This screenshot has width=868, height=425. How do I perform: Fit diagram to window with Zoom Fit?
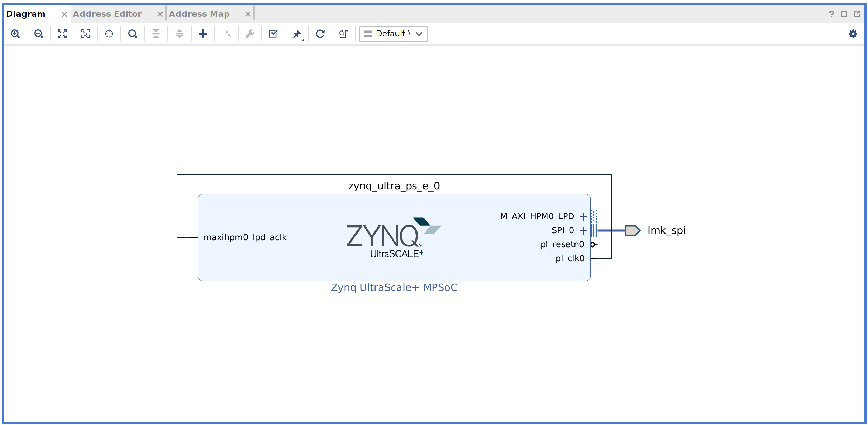[x=62, y=34]
